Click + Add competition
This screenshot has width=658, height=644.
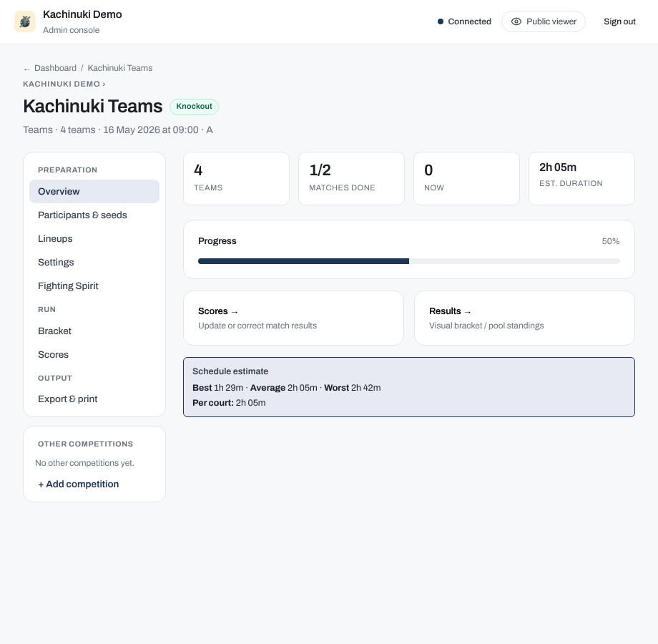tap(79, 484)
